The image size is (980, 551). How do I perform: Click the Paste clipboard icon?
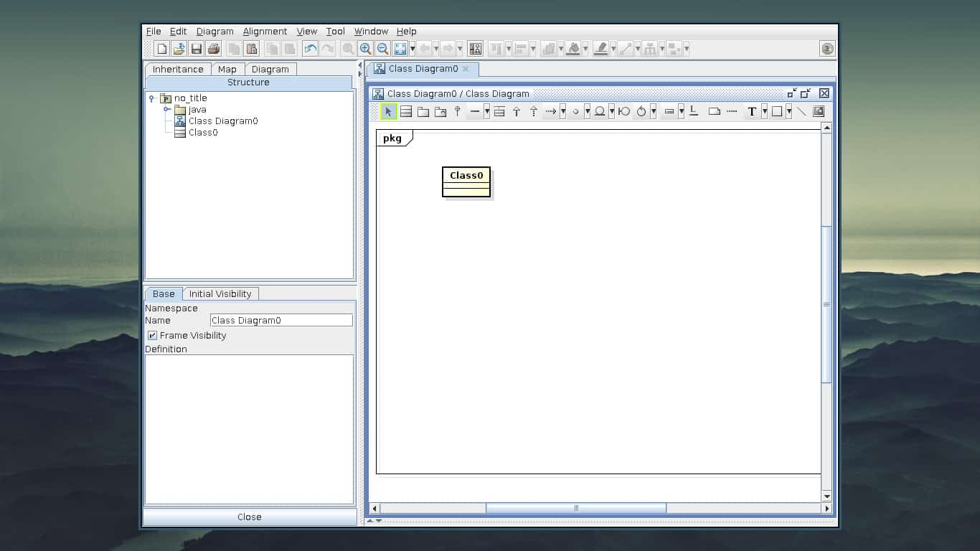(x=252, y=49)
